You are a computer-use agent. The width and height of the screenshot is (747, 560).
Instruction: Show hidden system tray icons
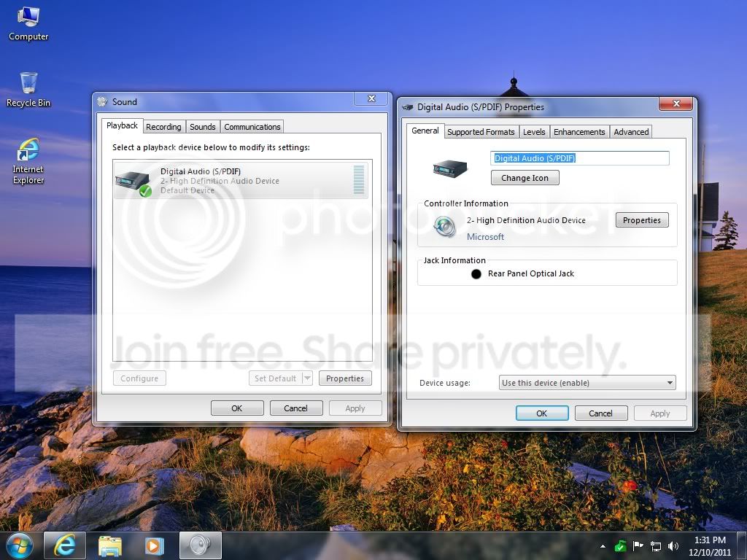[603, 546]
